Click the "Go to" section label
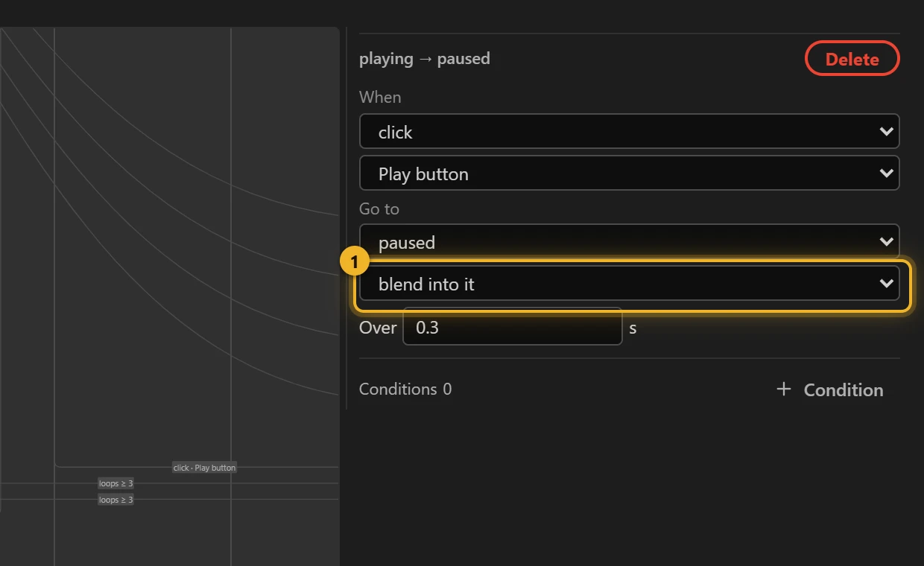The image size is (924, 566). [x=379, y=209]
